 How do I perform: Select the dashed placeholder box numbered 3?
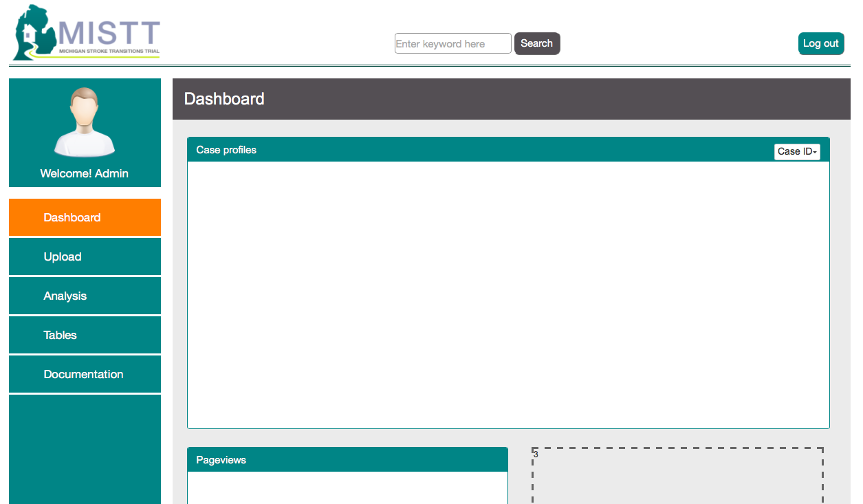pyautogui.click(x=677, y=476)
